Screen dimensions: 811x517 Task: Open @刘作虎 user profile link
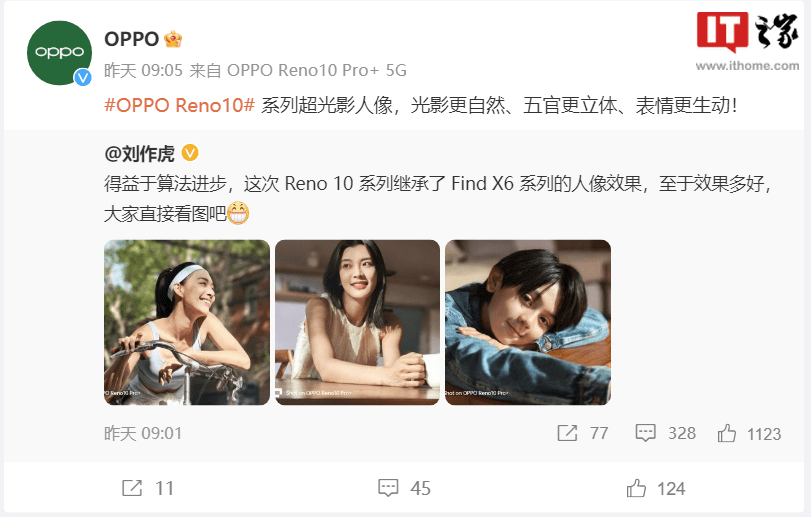coord(140,154)
